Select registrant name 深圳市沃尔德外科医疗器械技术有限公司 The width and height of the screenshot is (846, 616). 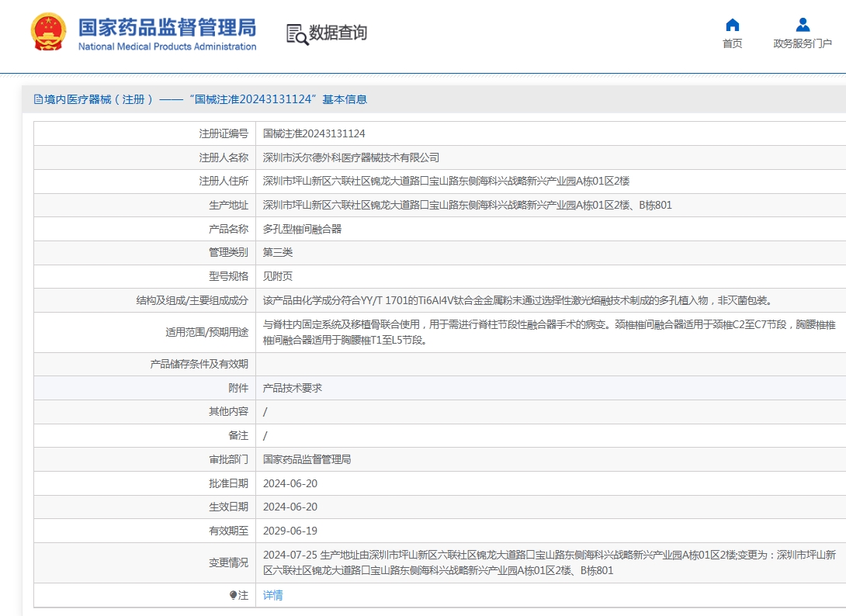pyautogui.click(x=352, y=157)
